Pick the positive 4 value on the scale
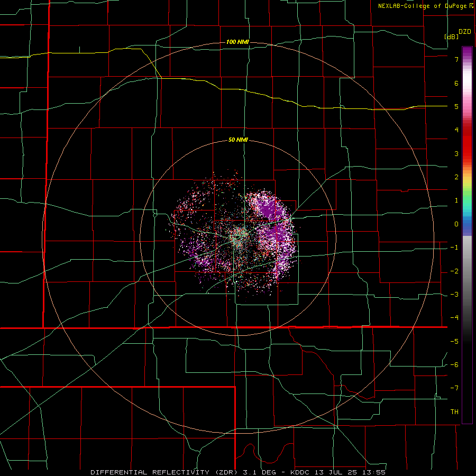The height and width of the screenshot is (476, 476). (456, 130)
